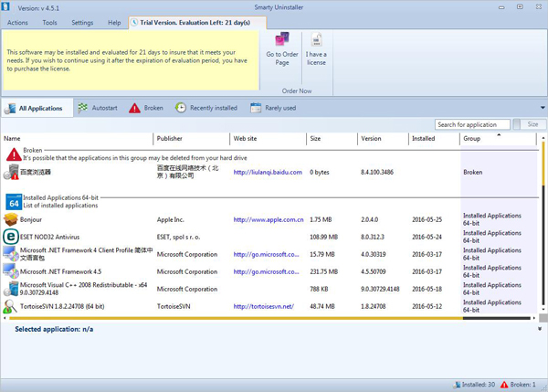Click the ESET NOD32 Antivirus icon
Image resolution: width=548 pixels, height=392 pixels.
(10, 237)
